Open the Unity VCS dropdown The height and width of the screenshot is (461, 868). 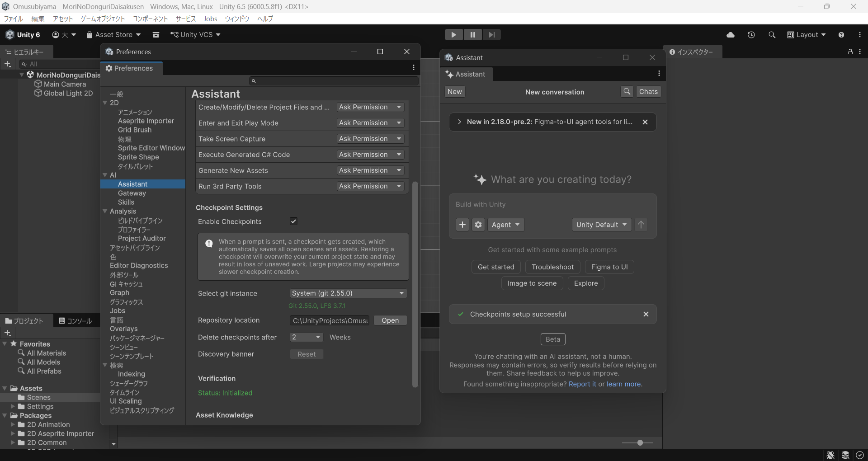(x=195, y=35)
